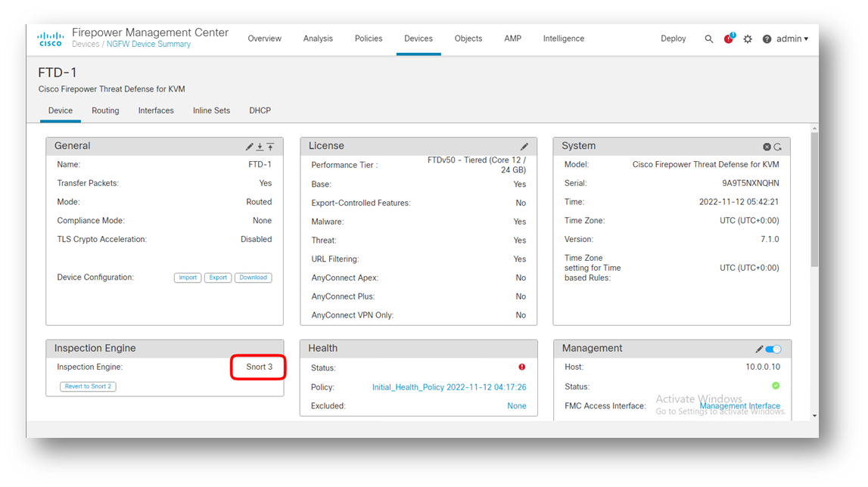Export device configuration via the export arrow icon
The image size is (868, 487).
pyautogui.click(x=260, y=145)
